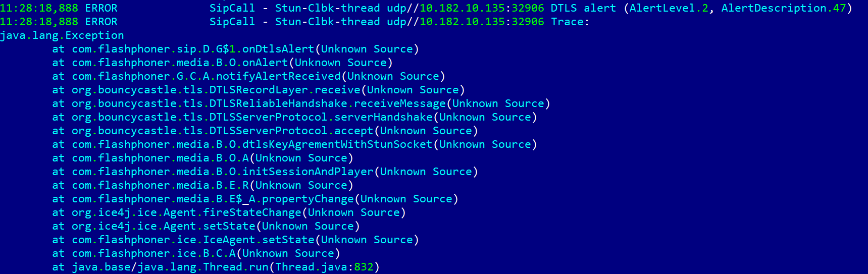The width and height of the screenshot is (868, 274).
Task: Click the initSessionAndPlayer stack frame
Action: [x=308, y=172]
